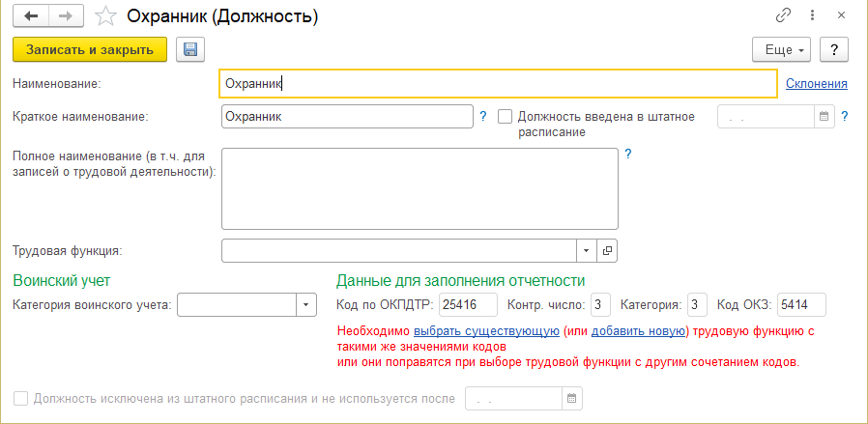Image resolution: width=868 pixels, height=424 pixels.
Task: Click the back navigation arrow
Action: click(31, 16)
